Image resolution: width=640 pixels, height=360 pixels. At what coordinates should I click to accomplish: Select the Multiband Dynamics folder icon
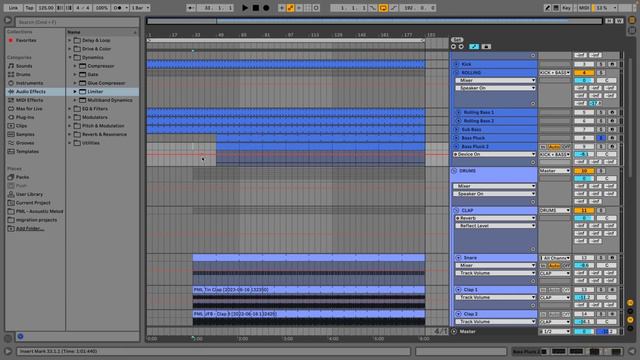pyautogui.click(x=82, y=100)
